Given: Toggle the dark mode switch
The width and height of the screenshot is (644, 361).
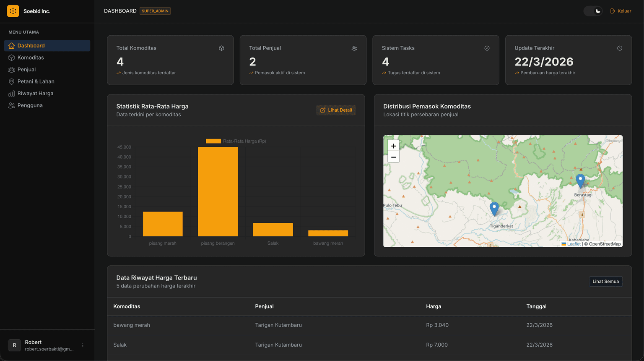Looking at the screenshot, I should click(593, 11).
